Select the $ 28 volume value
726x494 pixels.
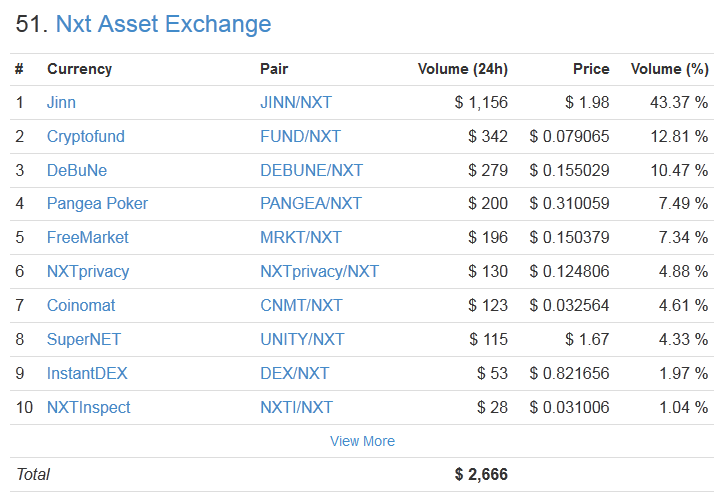pos(493,408)
